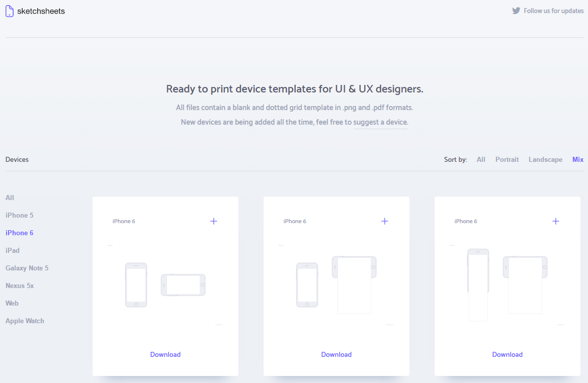Download the third iPhone 6 template
This screenshot has height=383, width=588.
tap(508, 354)
